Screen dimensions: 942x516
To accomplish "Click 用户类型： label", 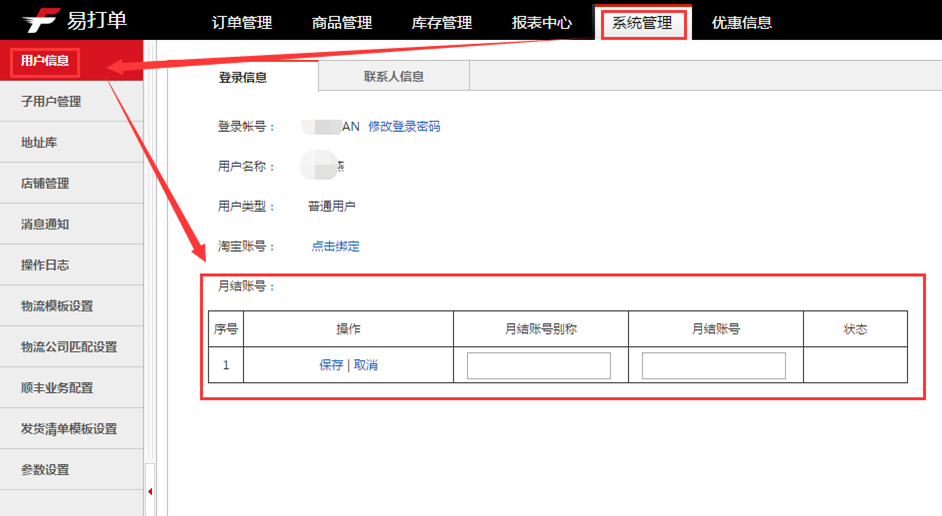I will click(246, 206).
